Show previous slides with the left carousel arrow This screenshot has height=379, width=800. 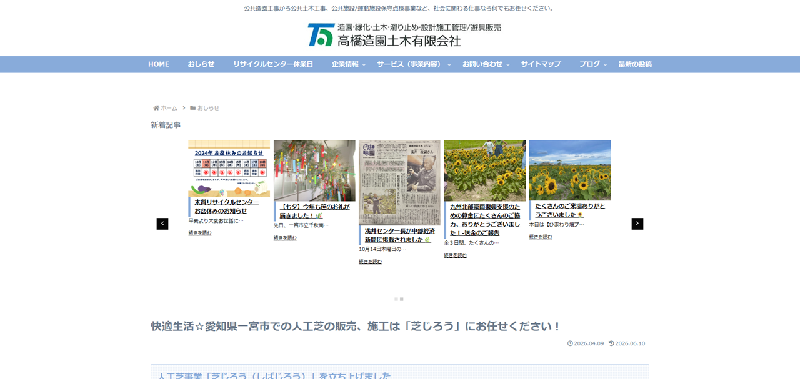point(162,224)
